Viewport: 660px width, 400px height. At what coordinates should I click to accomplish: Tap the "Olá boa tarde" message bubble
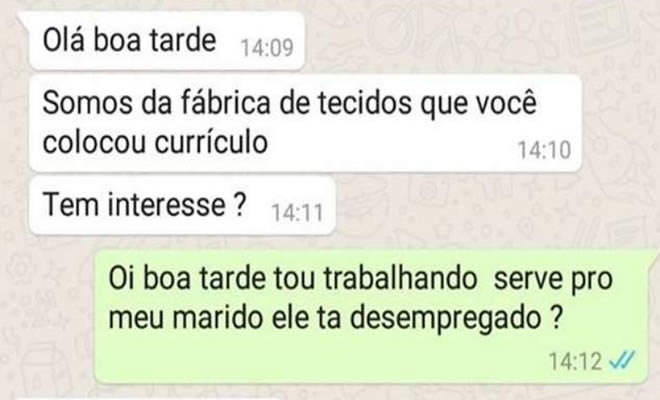166,41
